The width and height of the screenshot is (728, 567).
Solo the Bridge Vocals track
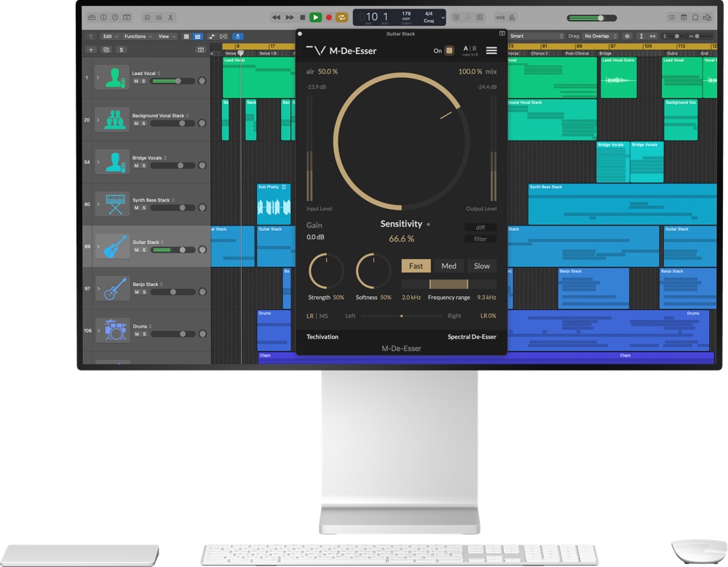coord(143,166)
